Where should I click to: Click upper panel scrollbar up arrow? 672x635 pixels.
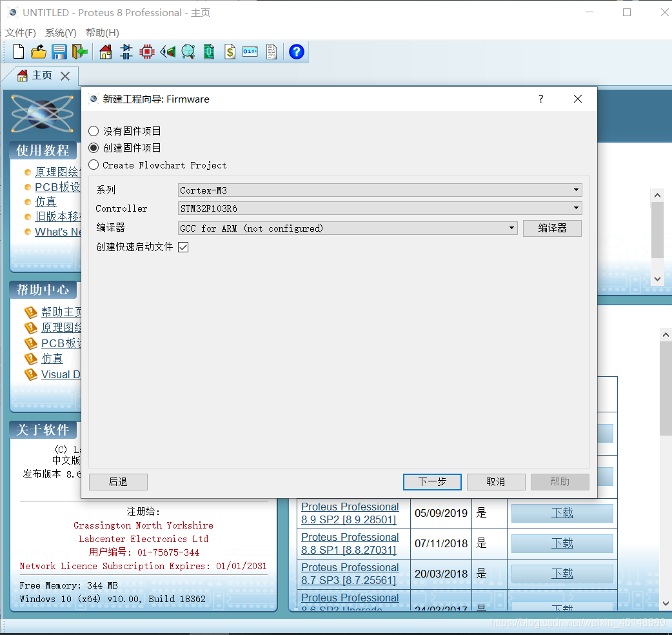657,196
